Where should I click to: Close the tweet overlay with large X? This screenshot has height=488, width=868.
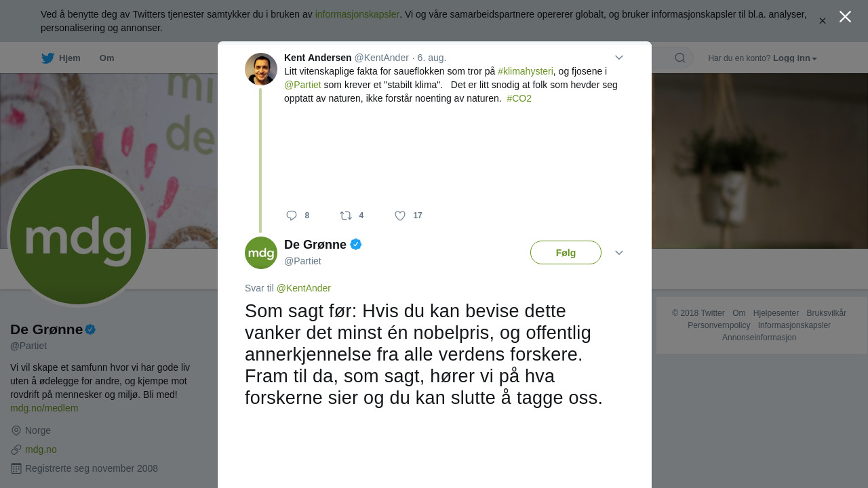tap(845, 17)
